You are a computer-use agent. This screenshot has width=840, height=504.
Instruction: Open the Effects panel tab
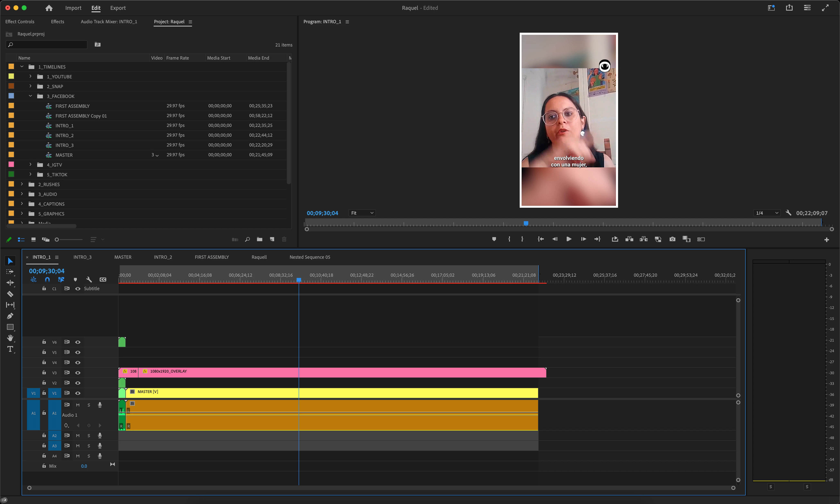coord(57,22)
